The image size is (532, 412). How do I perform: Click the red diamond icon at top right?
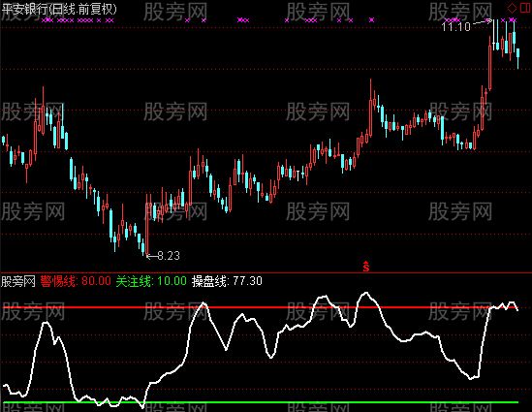[x=512, y=8]
